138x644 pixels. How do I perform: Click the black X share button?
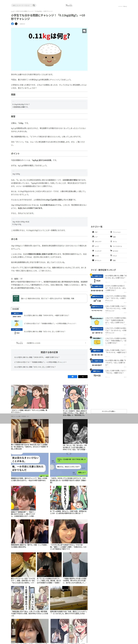pos(83,377)
